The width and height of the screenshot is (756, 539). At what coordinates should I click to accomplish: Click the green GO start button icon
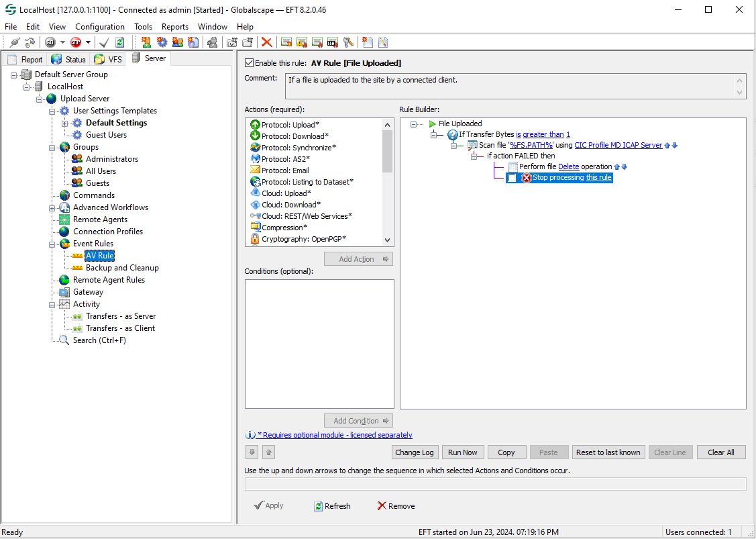click(x=50, y=42)
